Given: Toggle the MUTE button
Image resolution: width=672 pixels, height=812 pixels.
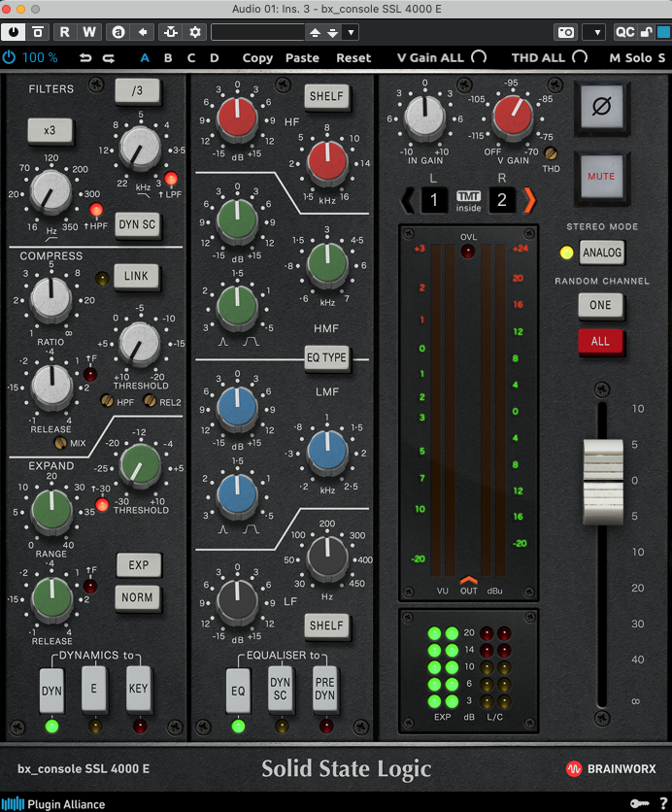Looking at the screenshot, I should 601,177.
